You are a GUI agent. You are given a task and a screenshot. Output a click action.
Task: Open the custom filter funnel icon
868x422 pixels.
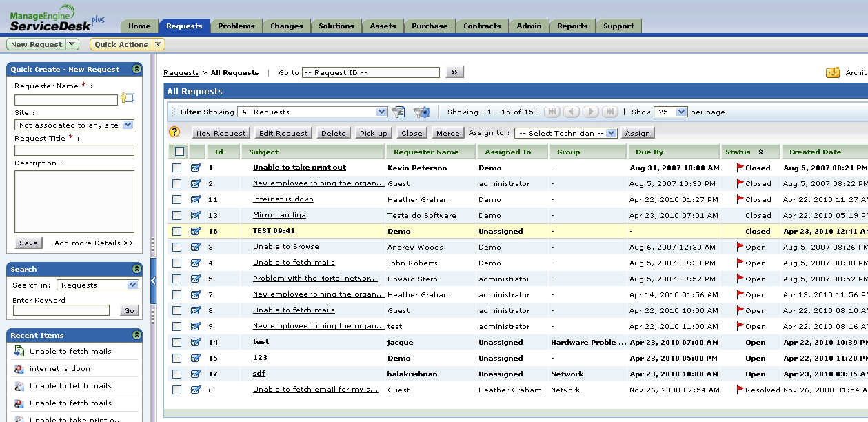click(398, 112)
